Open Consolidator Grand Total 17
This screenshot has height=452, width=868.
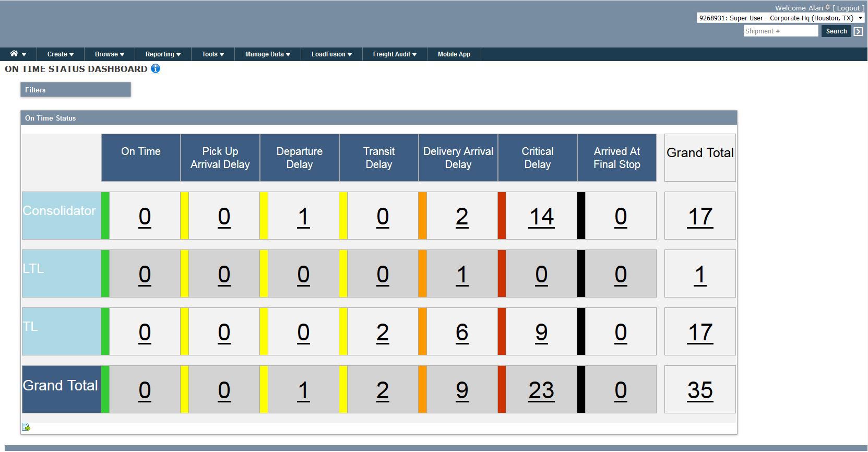700,217
